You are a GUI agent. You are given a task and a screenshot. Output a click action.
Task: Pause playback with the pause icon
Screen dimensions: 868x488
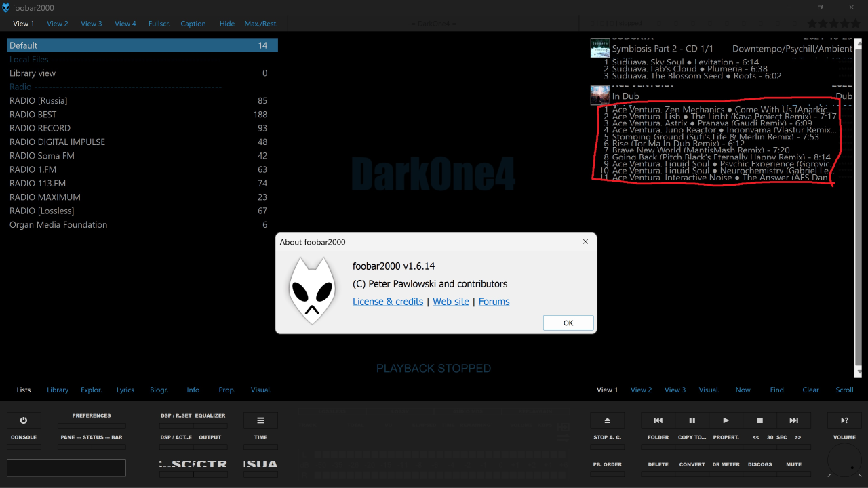click(692, 420)
